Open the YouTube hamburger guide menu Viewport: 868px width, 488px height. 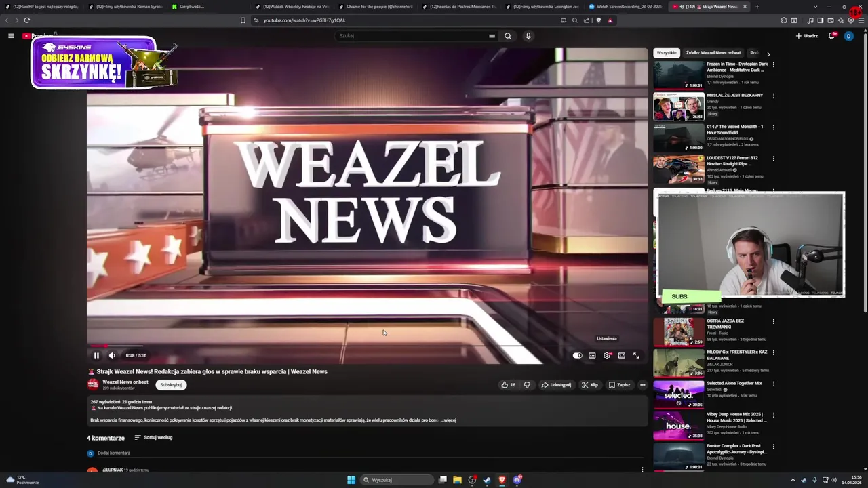11,35
